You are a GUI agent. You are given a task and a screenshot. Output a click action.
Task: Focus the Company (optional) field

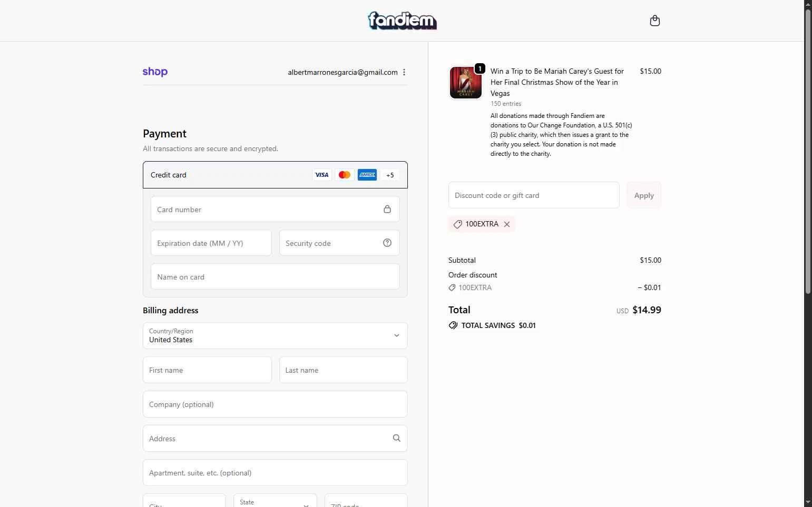coord(275,404)
